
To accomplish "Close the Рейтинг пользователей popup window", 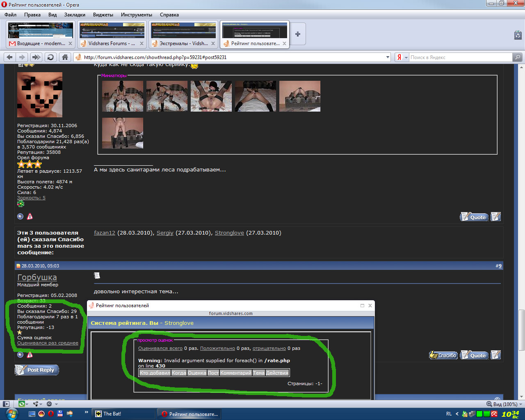I will pyautogui.click(x=370, y=305).
